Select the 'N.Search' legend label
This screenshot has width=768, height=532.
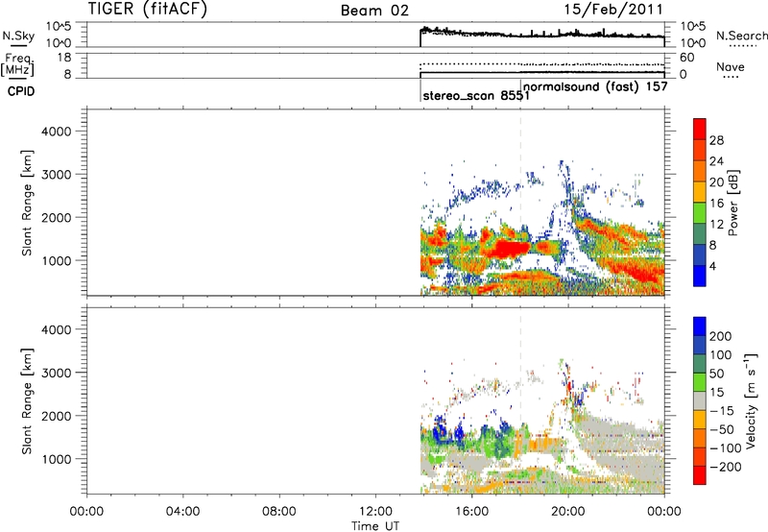pos(742,36)
